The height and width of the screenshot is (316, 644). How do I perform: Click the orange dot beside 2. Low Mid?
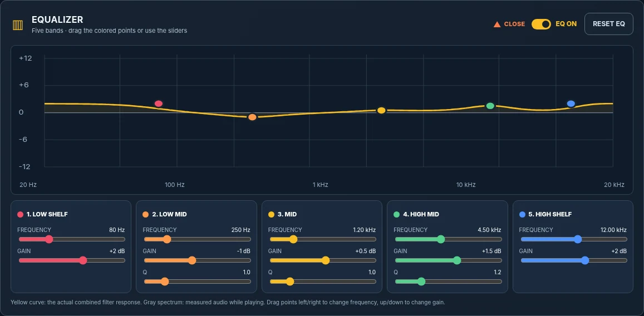click(x=146, y=214)
